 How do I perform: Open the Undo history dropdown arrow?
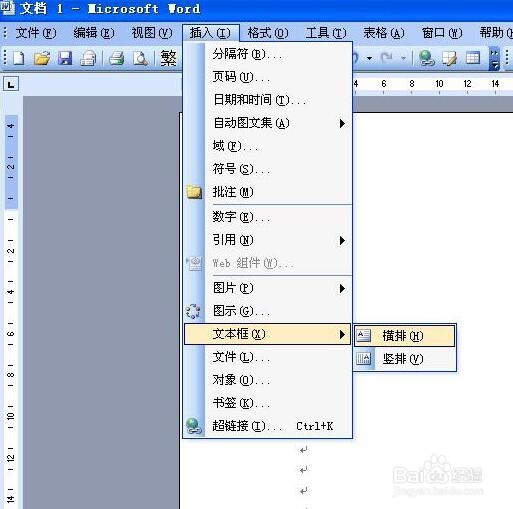pos(369,59)
